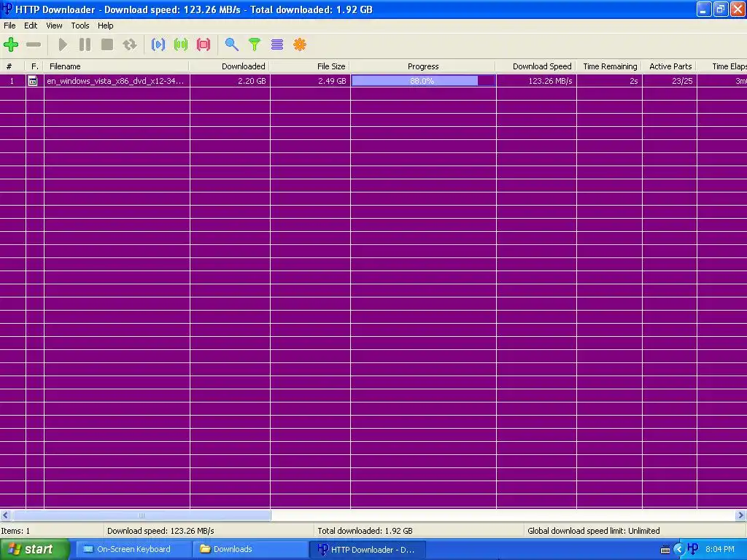This screenshot has width=747, height=560.
Task: Sort by the Active Parts column header
Action: pyautogui.click(x=670, y=66)
